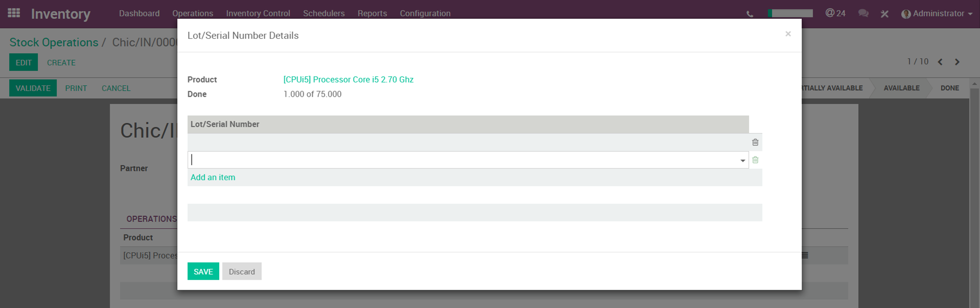The height and width of the screenshot is (308, 980).
Task: Click Add an item link
Action: click(x=213, y=178)
